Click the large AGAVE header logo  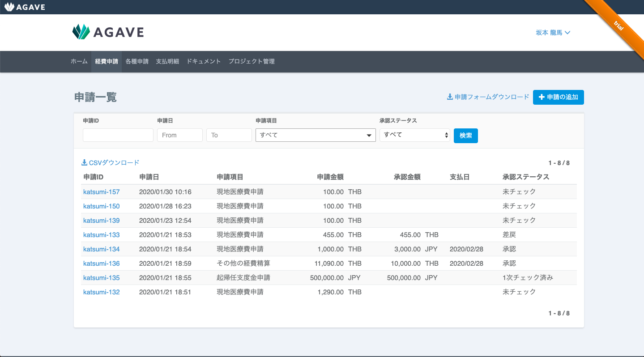coord(108,32)
